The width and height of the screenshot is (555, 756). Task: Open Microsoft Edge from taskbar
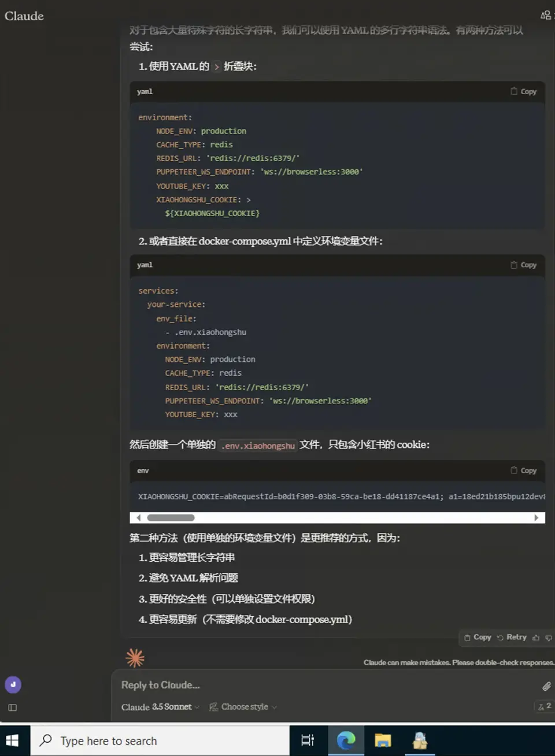coord(346,740)
